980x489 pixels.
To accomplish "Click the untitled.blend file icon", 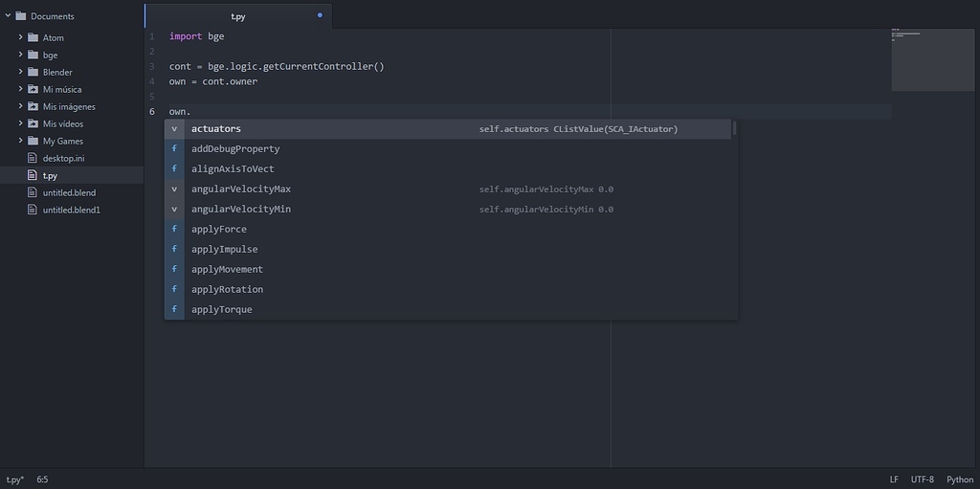I will coord(33,192).
